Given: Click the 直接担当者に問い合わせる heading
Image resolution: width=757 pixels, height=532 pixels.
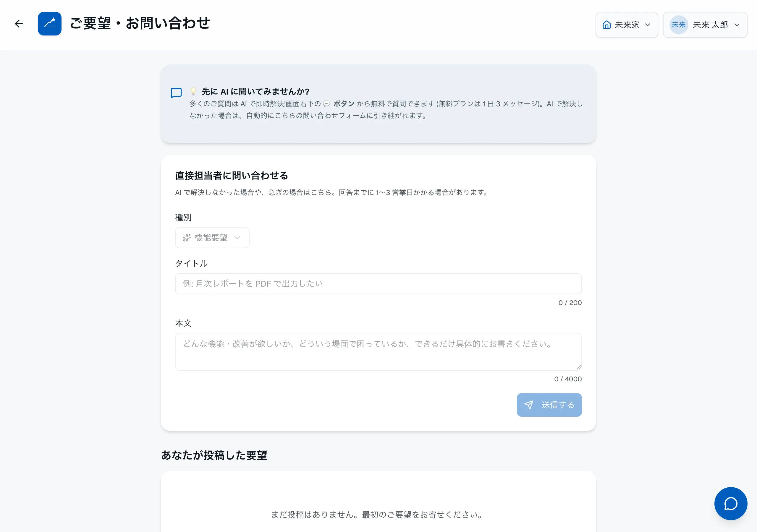Looking at the screenshot, I should 232,176.
